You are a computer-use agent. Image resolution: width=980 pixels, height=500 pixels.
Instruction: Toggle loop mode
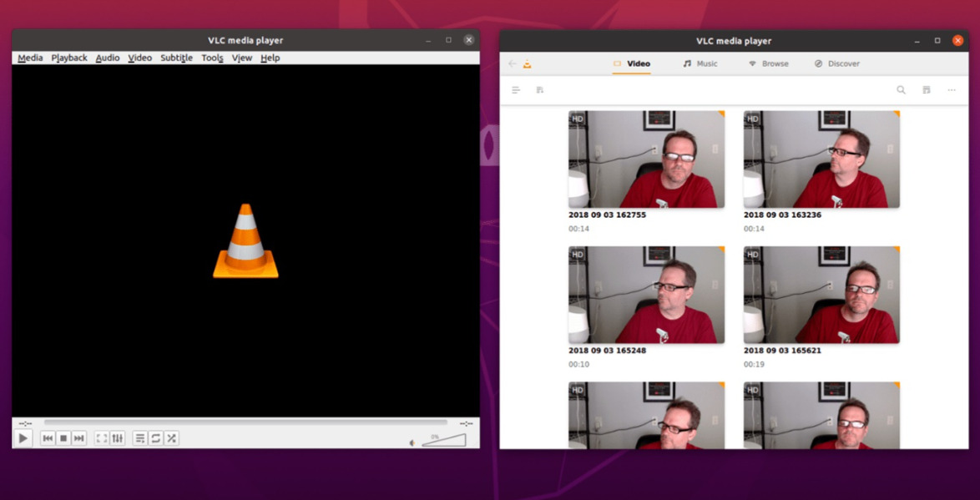tap(155, 438)
